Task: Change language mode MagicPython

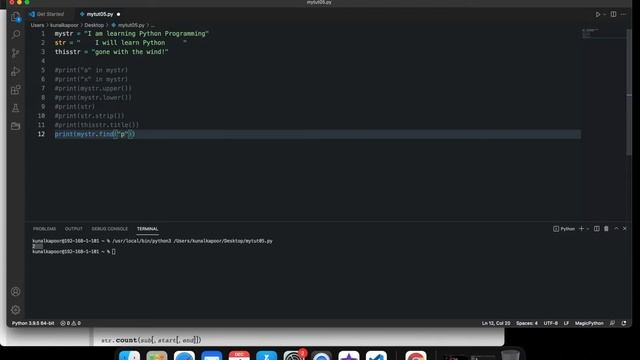Action: click(x=589, y=323)
